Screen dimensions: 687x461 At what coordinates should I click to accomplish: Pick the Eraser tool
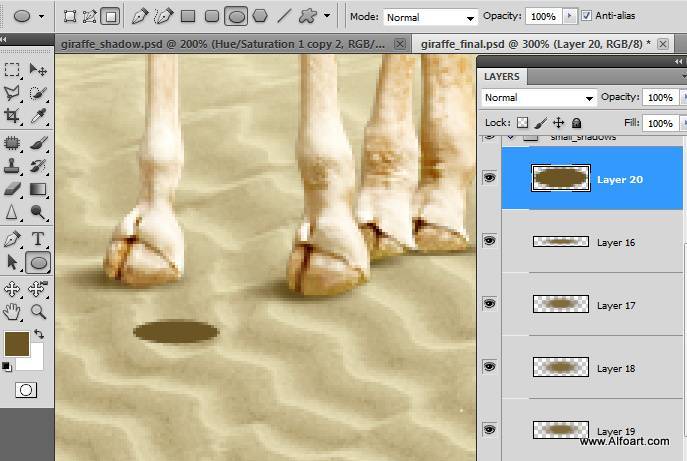13,188
